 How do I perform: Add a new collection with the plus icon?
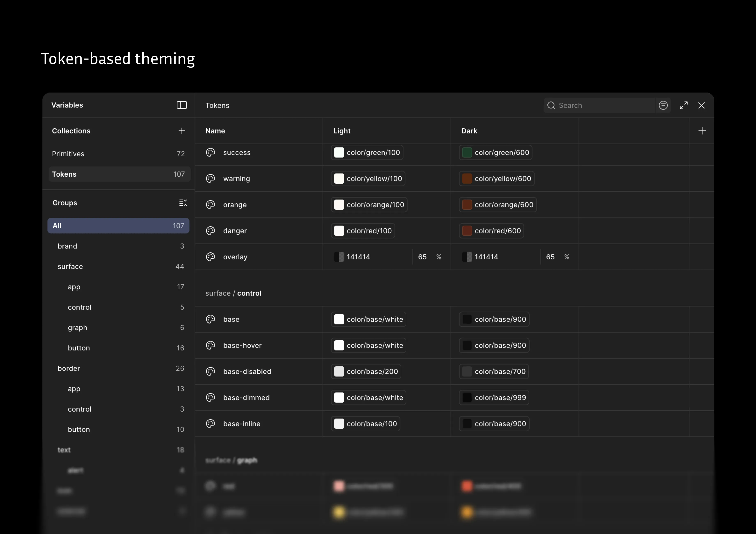point(182,131)
